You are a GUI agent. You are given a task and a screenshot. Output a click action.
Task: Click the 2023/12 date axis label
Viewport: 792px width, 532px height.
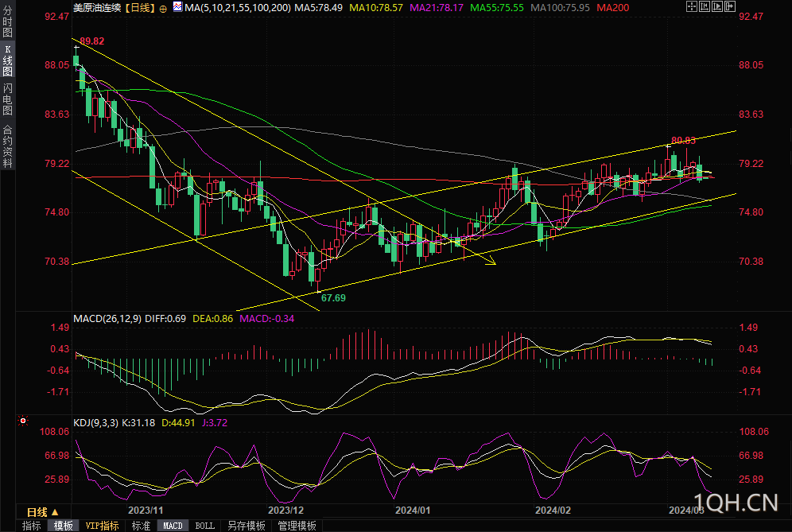(x=286, y=511)
